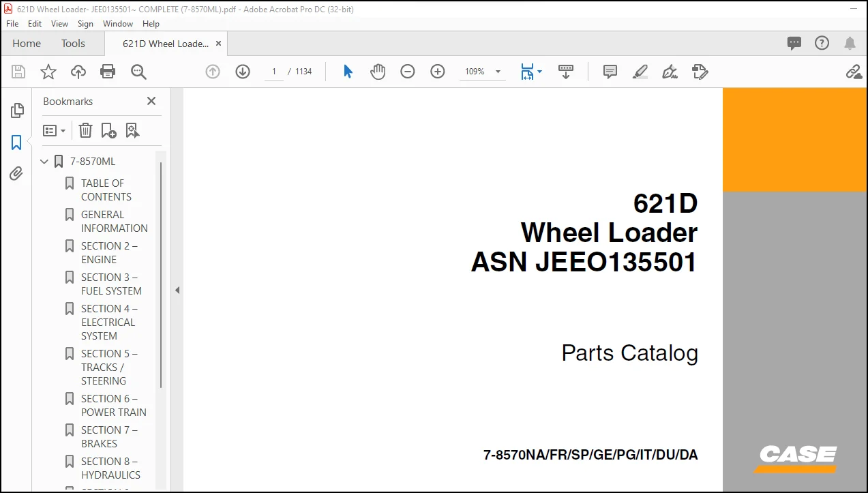Go to previous page arrow

213,72
